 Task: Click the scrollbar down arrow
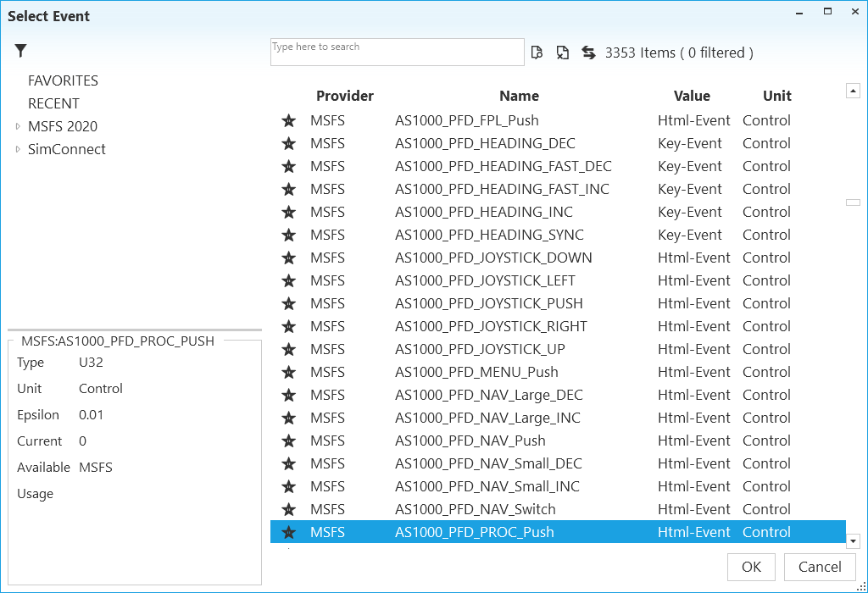coord(853,541)
